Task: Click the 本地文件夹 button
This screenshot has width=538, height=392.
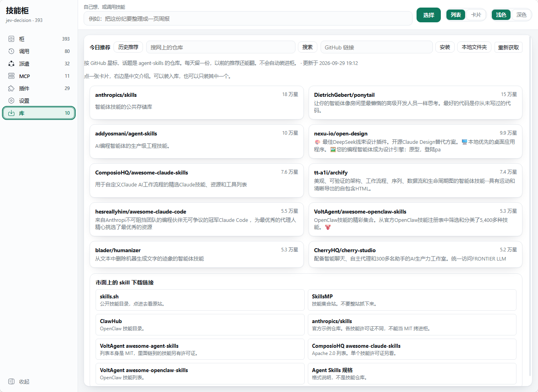Action: click(474, 47)
